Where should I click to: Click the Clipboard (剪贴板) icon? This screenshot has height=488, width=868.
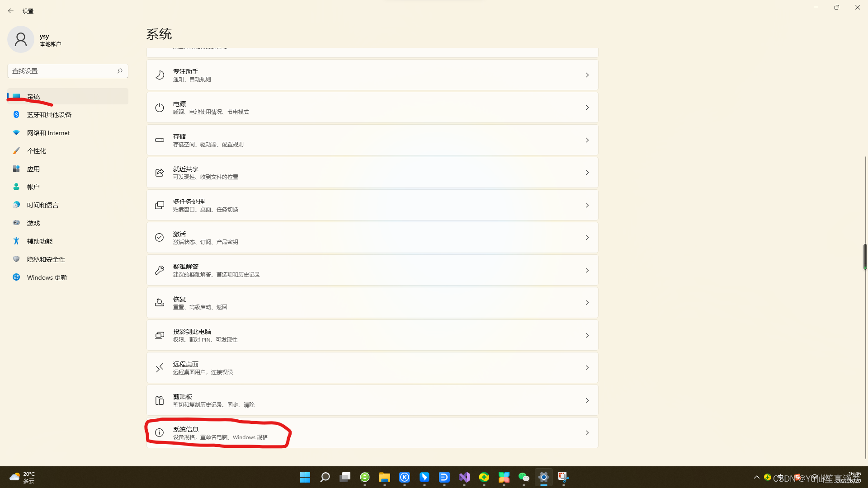tap(160, 400)
